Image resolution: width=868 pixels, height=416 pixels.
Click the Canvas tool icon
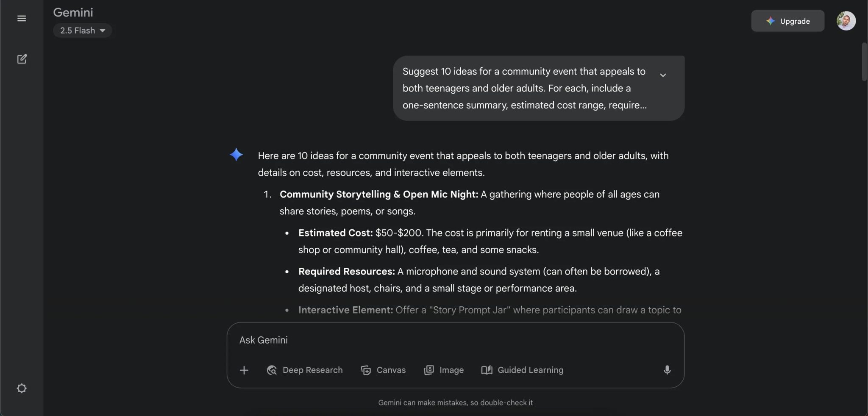point(366,370)
